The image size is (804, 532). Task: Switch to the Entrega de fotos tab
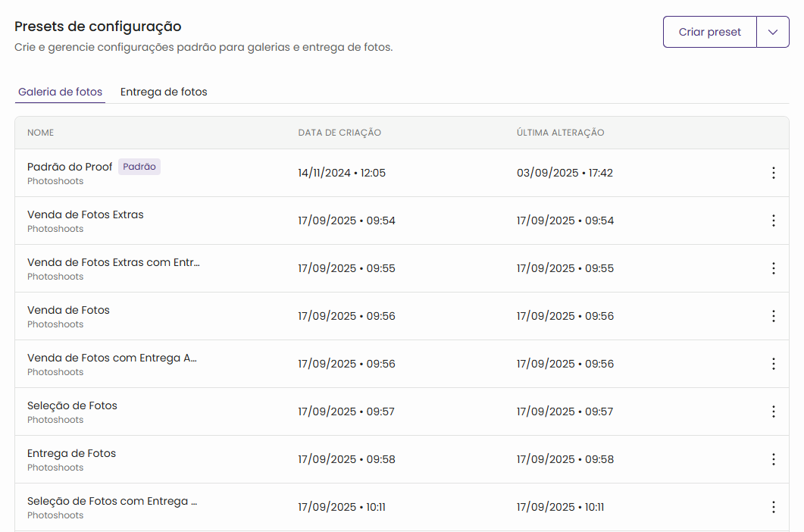pos(164,92)
